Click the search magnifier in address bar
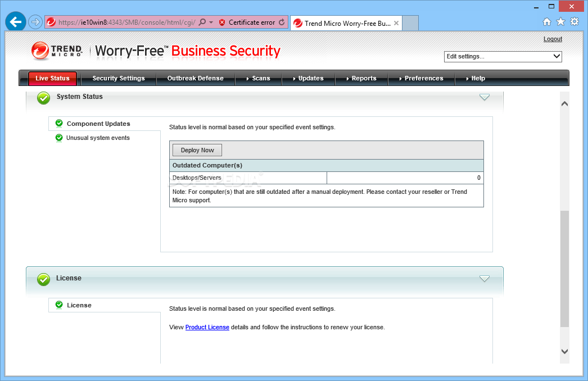This screenshot has height=381, width=588. point(202,22)
